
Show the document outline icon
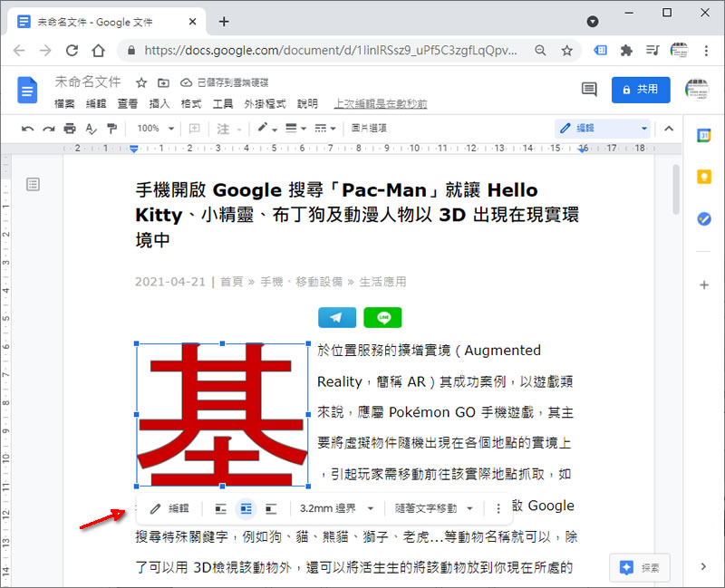33,185
